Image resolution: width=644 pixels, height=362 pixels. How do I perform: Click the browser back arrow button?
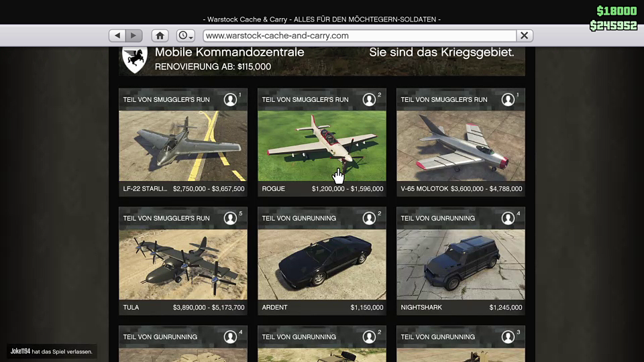pos(117,36)
